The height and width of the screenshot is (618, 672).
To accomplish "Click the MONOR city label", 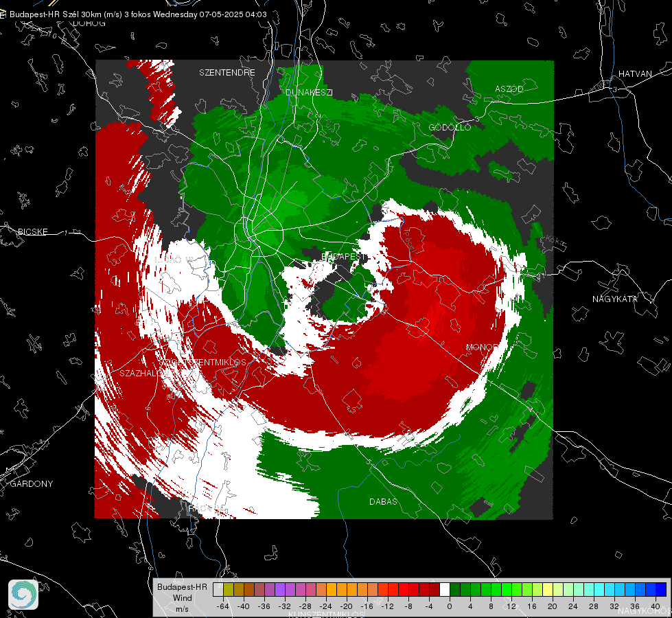I will (x=483, y=347).
